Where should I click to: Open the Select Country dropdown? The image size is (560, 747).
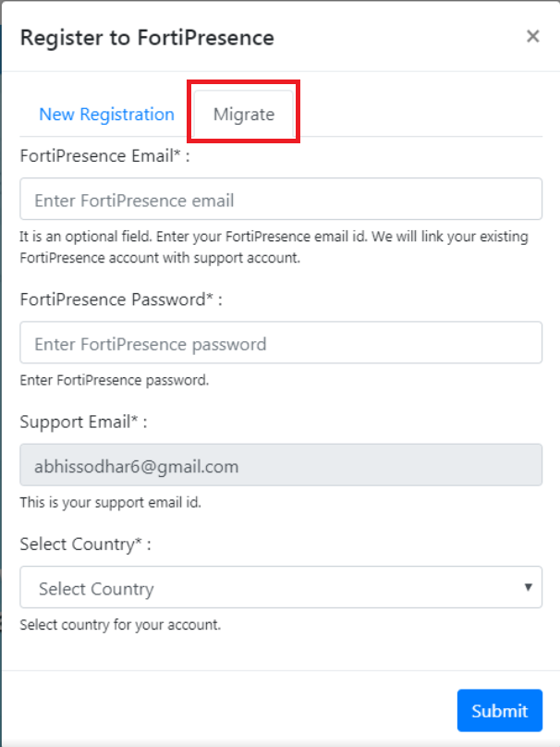pos(268,588)
